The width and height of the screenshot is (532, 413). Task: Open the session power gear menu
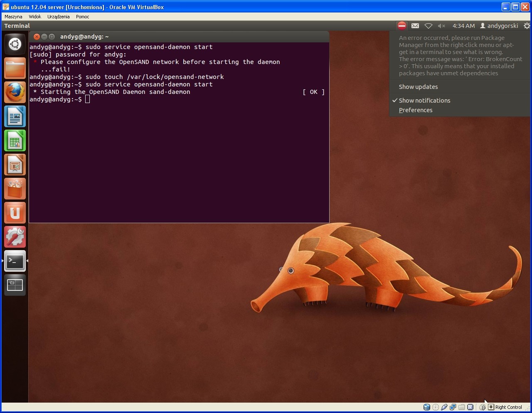527,26
